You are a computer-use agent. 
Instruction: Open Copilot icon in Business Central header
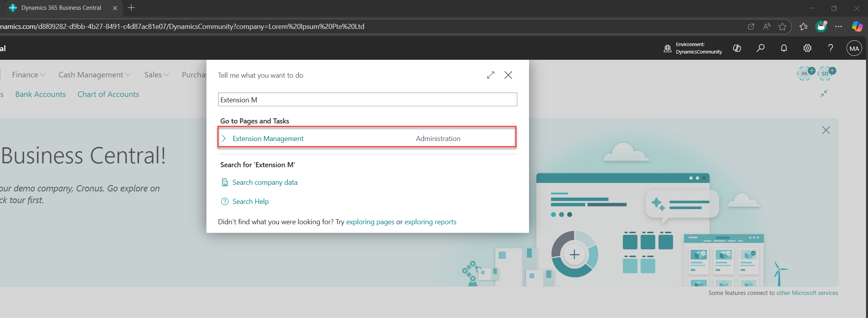(x=737, y=48)
